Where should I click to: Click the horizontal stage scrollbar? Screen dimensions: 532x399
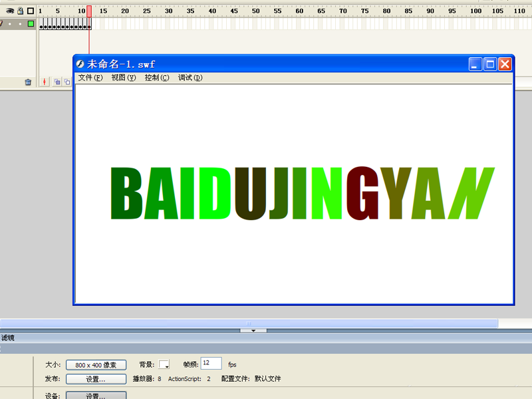(x=249, y=323)
